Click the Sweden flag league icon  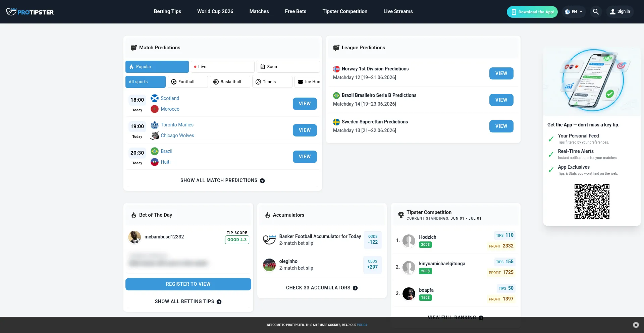336,122
